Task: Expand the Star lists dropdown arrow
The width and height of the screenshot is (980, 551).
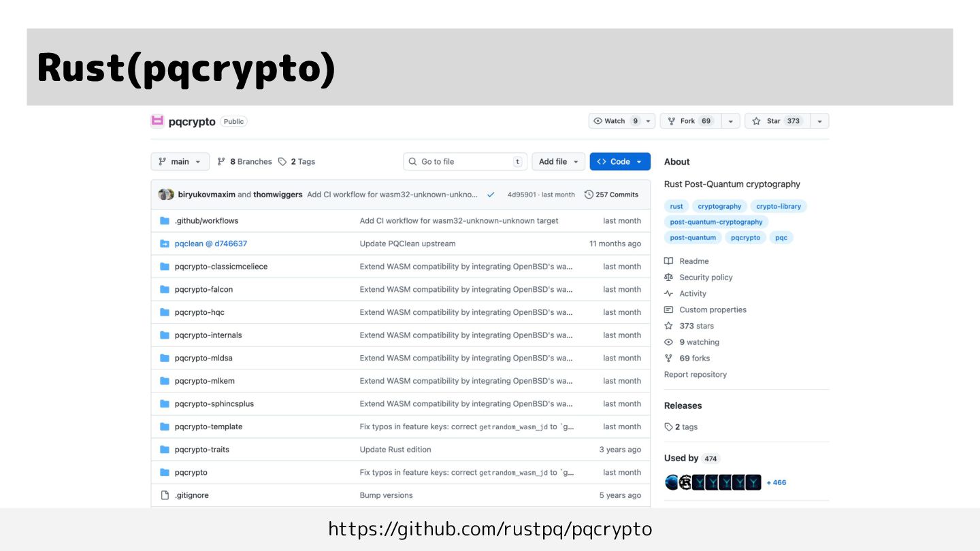Action: 819,121
